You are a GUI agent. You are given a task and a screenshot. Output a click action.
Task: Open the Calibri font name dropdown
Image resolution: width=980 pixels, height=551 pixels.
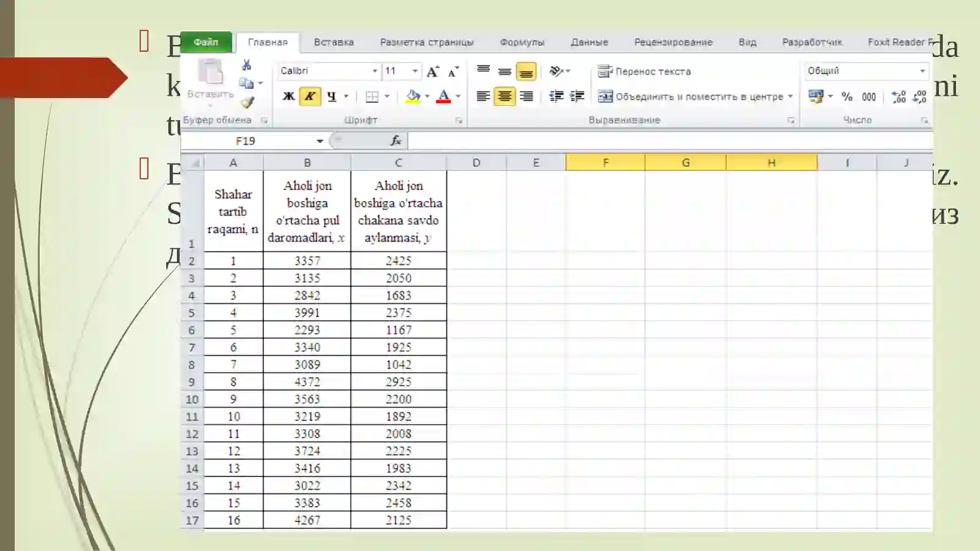pyautogui.click(x=375, y=71)
